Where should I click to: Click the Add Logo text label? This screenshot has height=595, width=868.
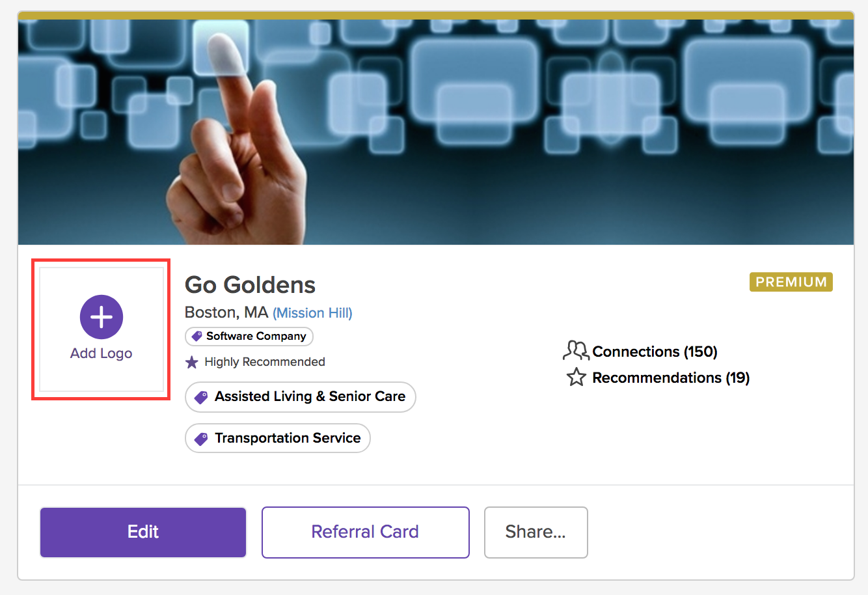[102, 353]
